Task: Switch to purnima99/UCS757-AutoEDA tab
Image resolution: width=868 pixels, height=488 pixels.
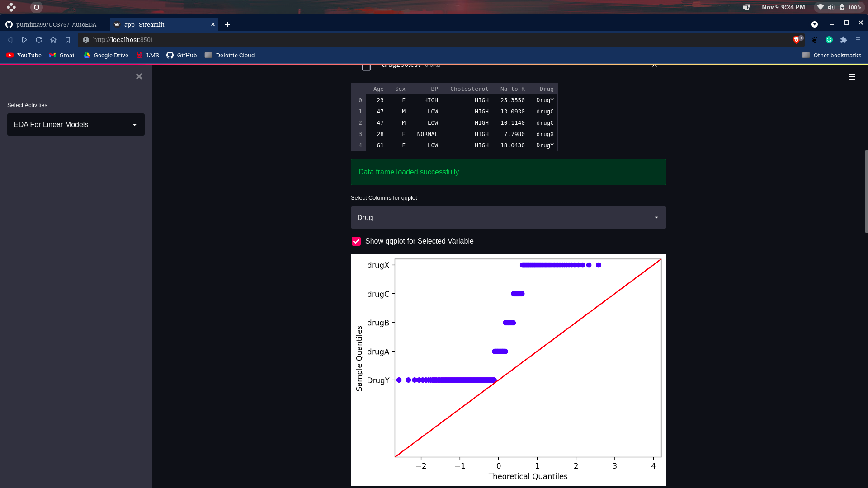Action: coord(56,24)
